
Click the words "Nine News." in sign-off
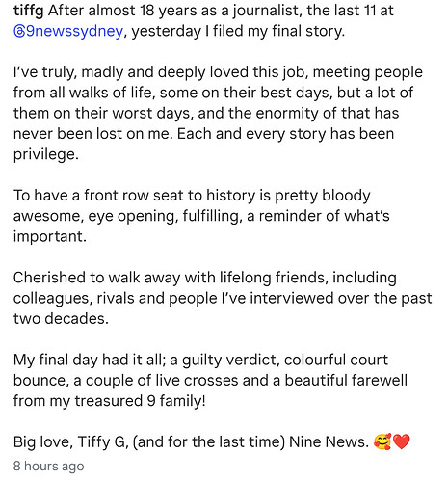point(329,441)
